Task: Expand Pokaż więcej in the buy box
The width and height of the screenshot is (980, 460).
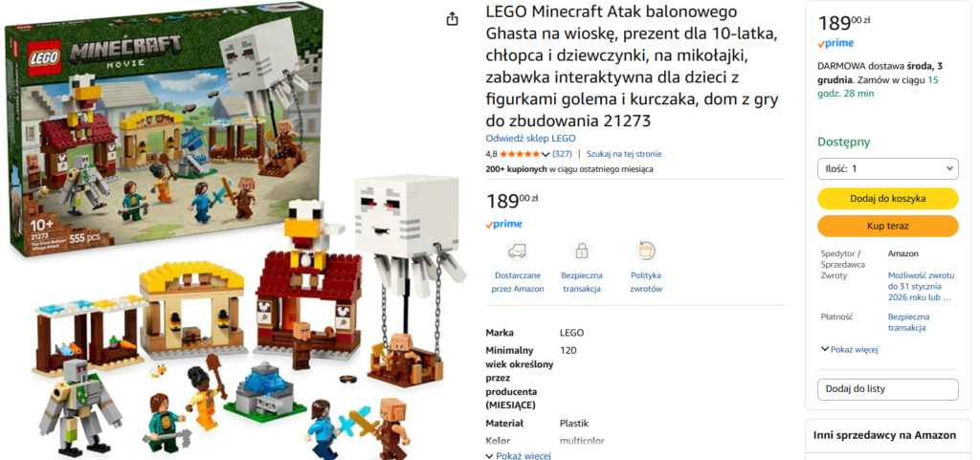Action: (x=850, y=349)
